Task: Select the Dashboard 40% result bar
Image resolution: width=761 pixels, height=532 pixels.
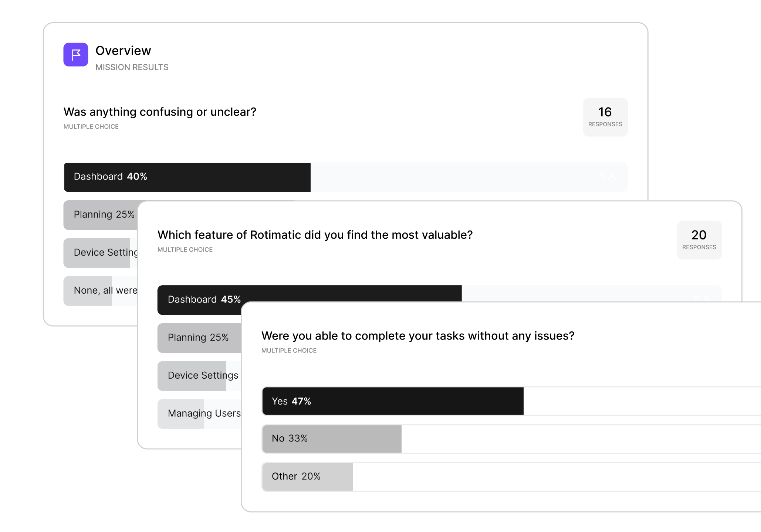Action: (x=346, y=177)
